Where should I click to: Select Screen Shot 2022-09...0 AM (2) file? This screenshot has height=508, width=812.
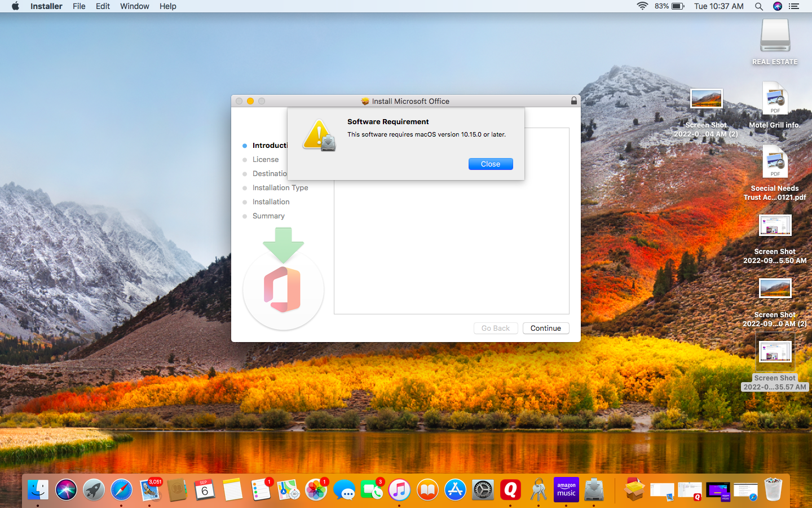pos(775,303)
